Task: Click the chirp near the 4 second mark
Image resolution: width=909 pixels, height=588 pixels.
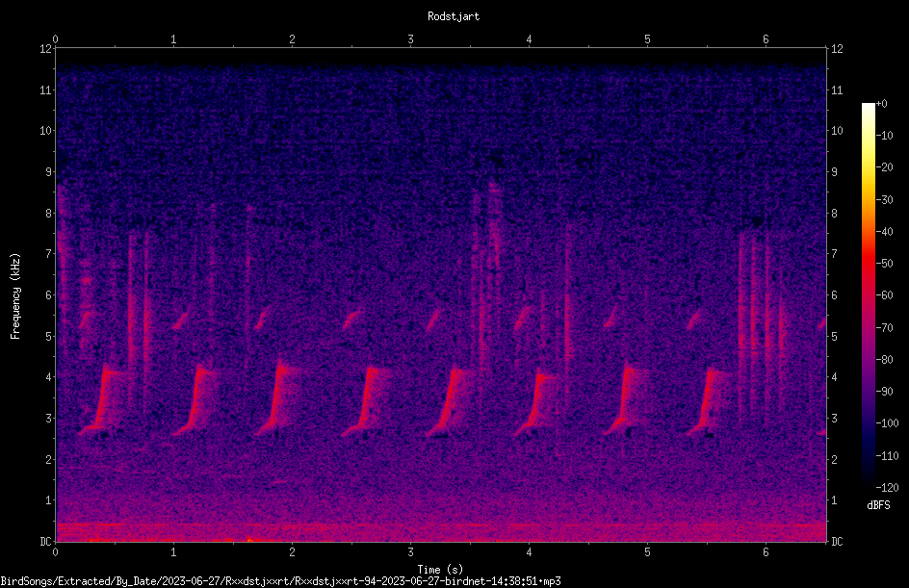Action: [534, 401]
